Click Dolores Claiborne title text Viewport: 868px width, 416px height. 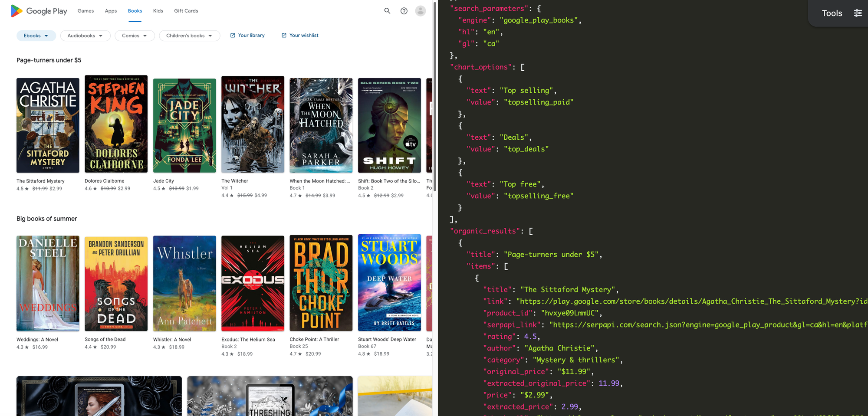tap(105, 181)
